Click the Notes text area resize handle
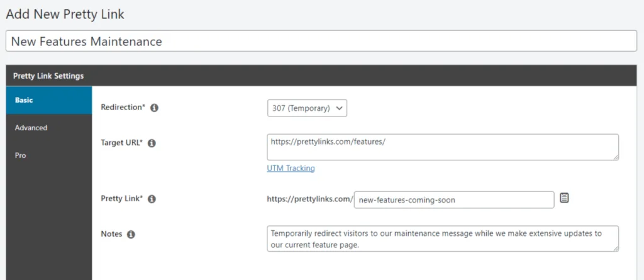 click(x=614, y=249)
